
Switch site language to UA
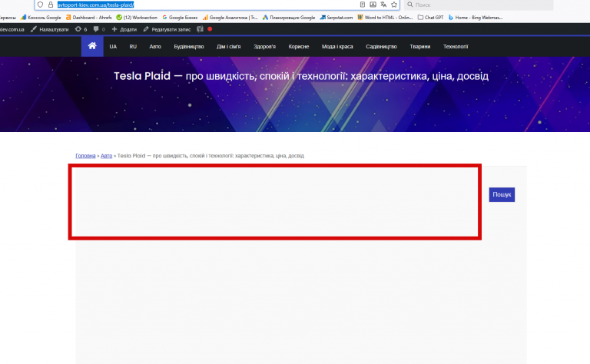(113, 47)
